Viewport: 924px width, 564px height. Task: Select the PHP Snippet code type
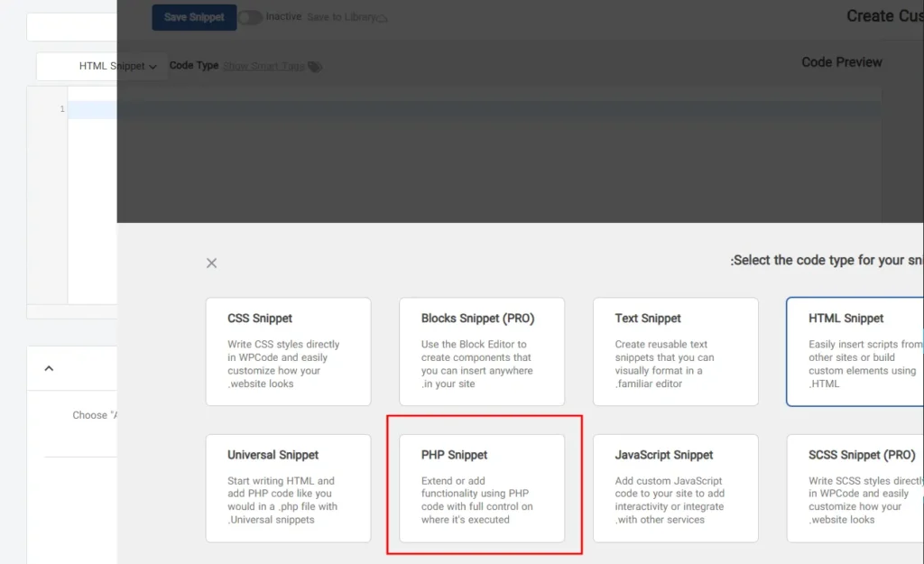pos(482,488)
